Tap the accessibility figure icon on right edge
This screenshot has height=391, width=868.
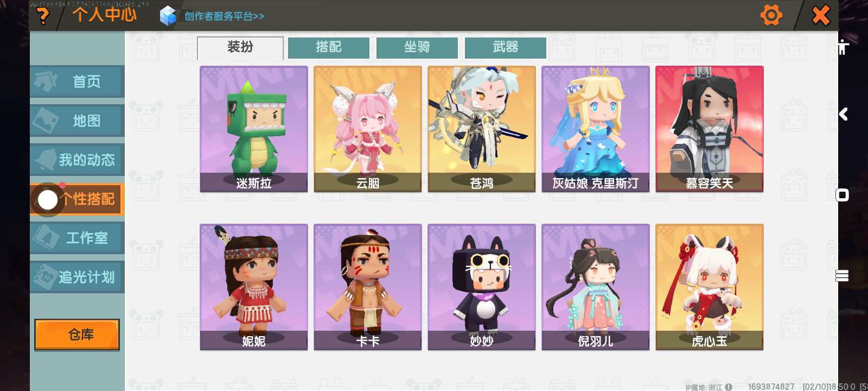(843, 47)
